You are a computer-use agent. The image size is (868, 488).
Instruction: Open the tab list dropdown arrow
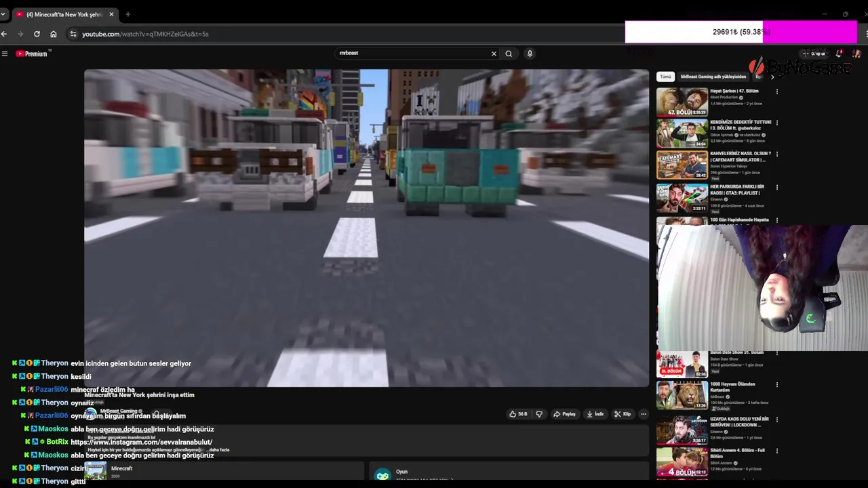[x=3, y=14]
